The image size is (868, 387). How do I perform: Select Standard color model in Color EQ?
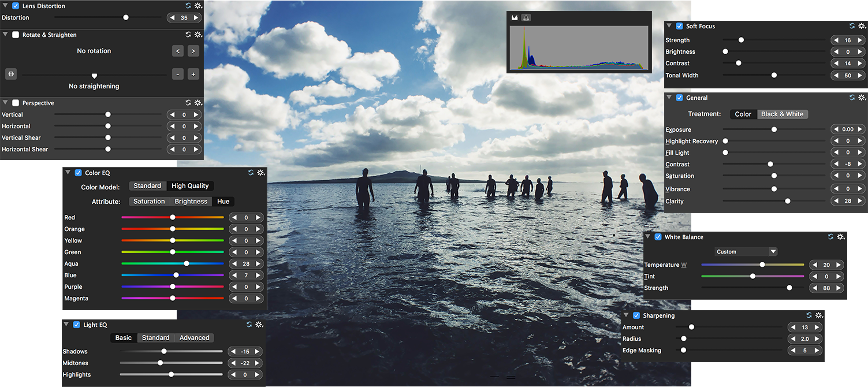(x=147, y=186)
